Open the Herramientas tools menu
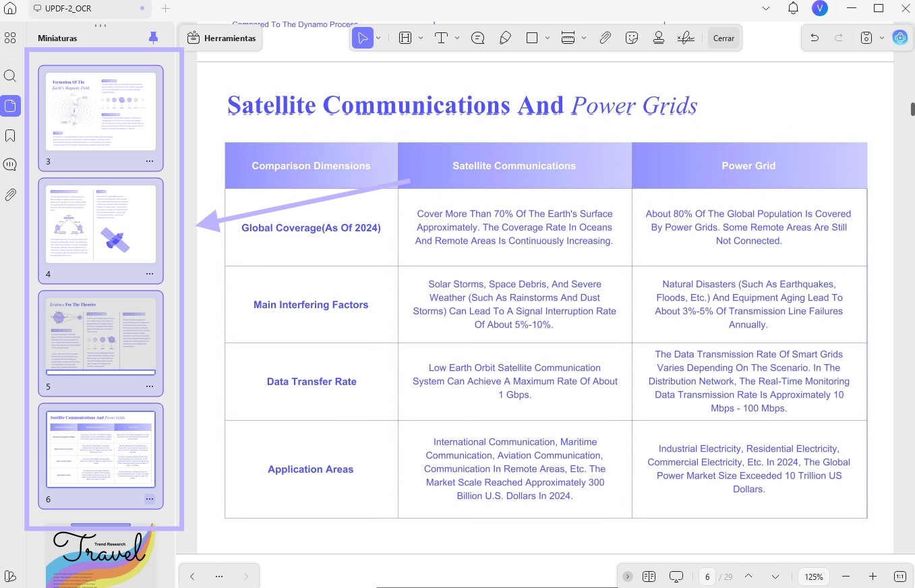Screen dimensions: 915x588 (221, 38)
